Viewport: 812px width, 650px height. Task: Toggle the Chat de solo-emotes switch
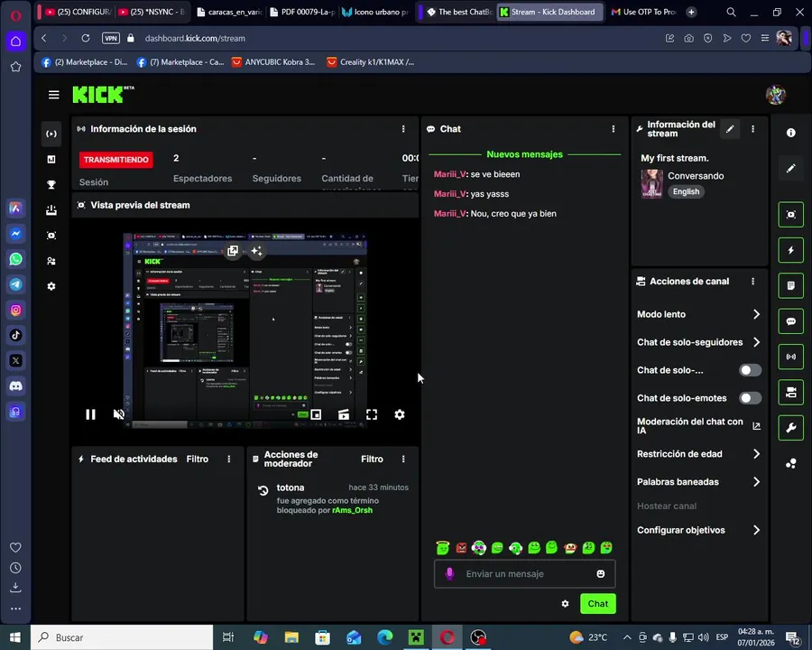[x=750, y=398]
